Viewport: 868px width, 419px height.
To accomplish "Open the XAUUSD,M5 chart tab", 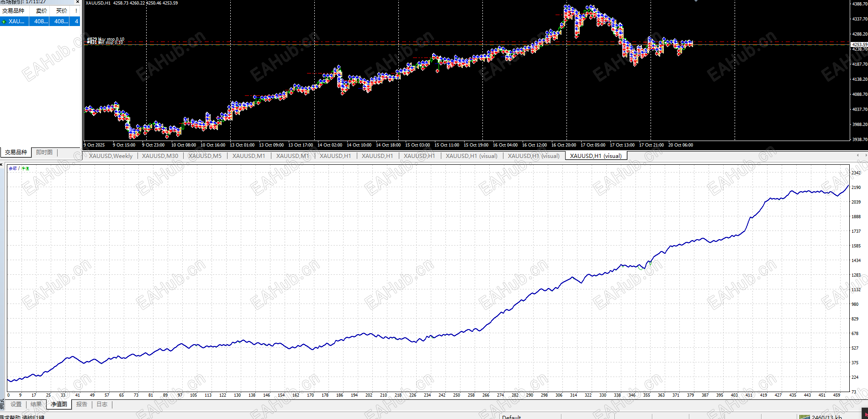I will coord(205,156).
